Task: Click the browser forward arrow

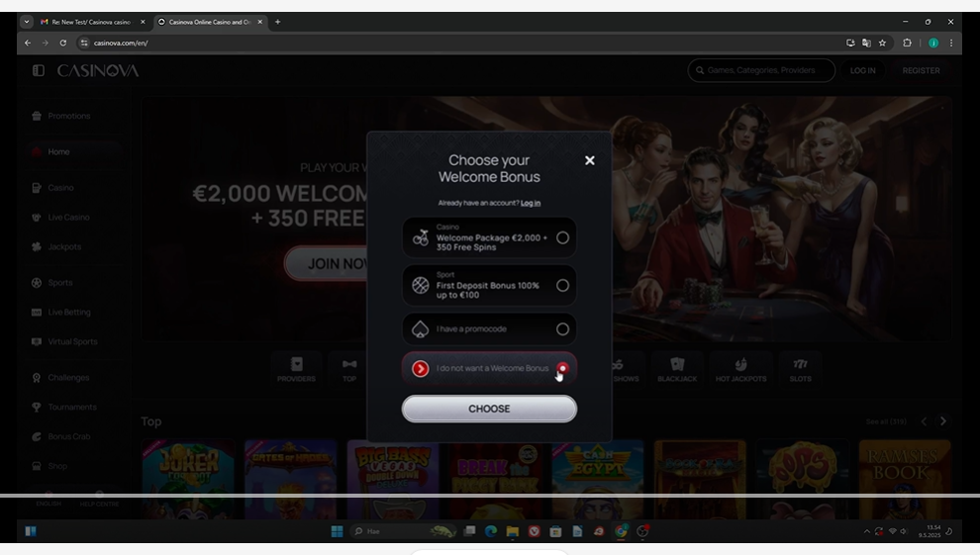Action: (x=45, y=44)
